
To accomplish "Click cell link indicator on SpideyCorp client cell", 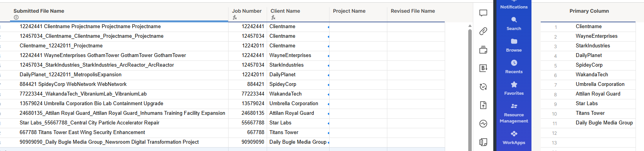I will click(x=328, y=85).
